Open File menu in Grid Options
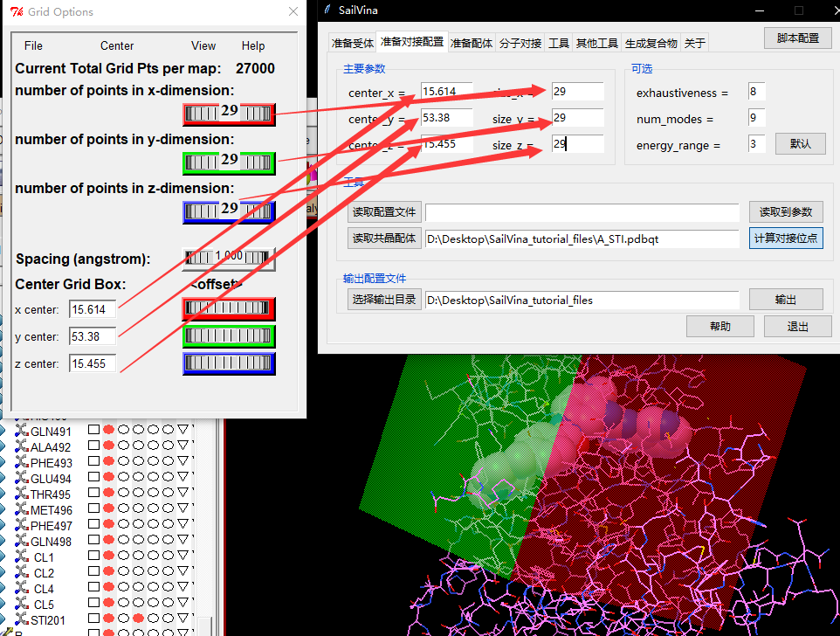The width and height of the screenshot is (840, 636). (33, 46)
